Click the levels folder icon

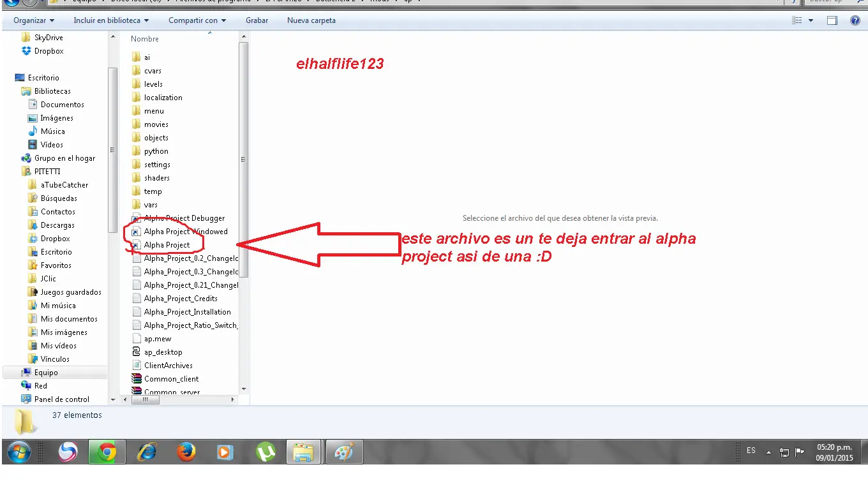tap(136, 84)
